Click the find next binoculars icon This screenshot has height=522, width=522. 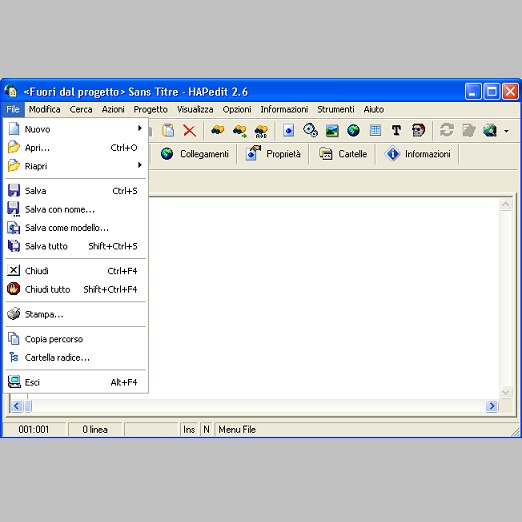[240, 130]
